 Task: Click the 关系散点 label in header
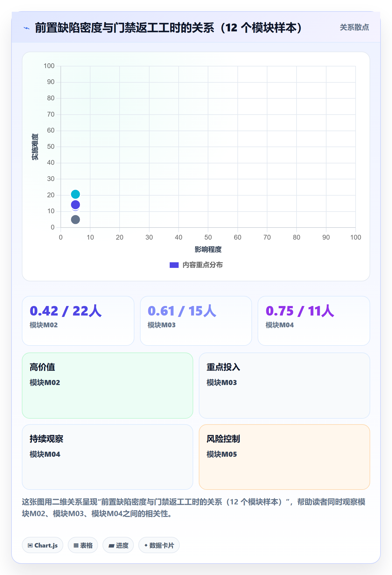coord(354,27)
